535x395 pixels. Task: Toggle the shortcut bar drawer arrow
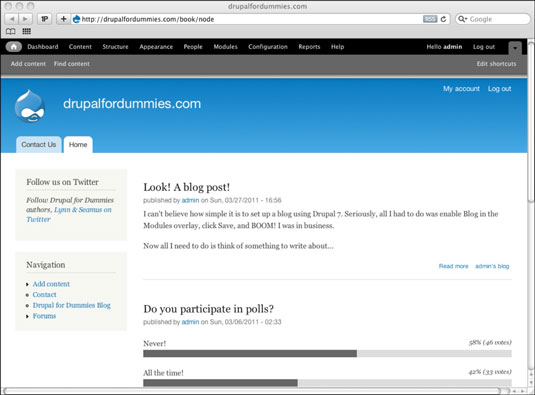coord(515,48)
